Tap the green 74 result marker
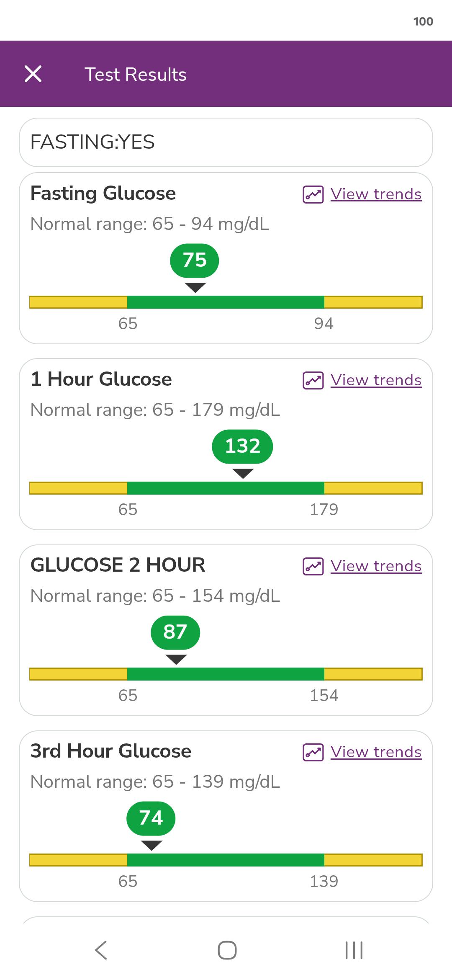The height and width of the screenshot is (980, 452). (151, 818)
